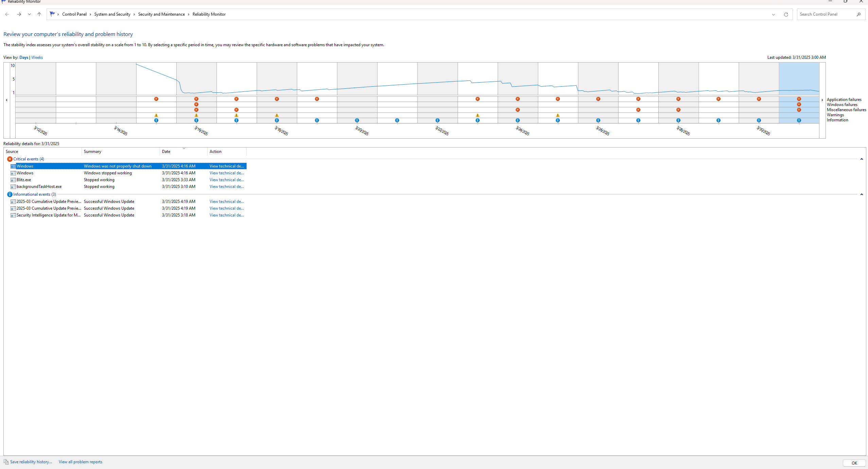Image resolution: width=868 pixels, height=469 pixels.
Task: Click the Back navigation arrow
Action: tap(7, 14)
